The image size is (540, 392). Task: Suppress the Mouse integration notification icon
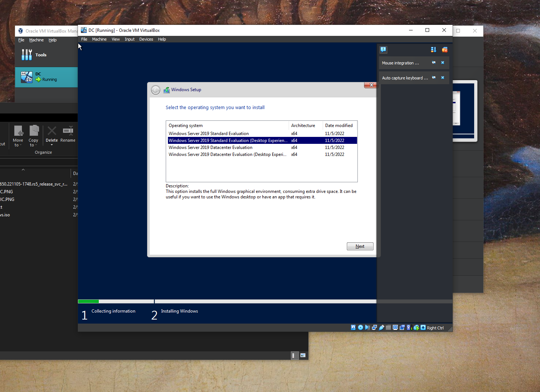(x=434, y=63)
